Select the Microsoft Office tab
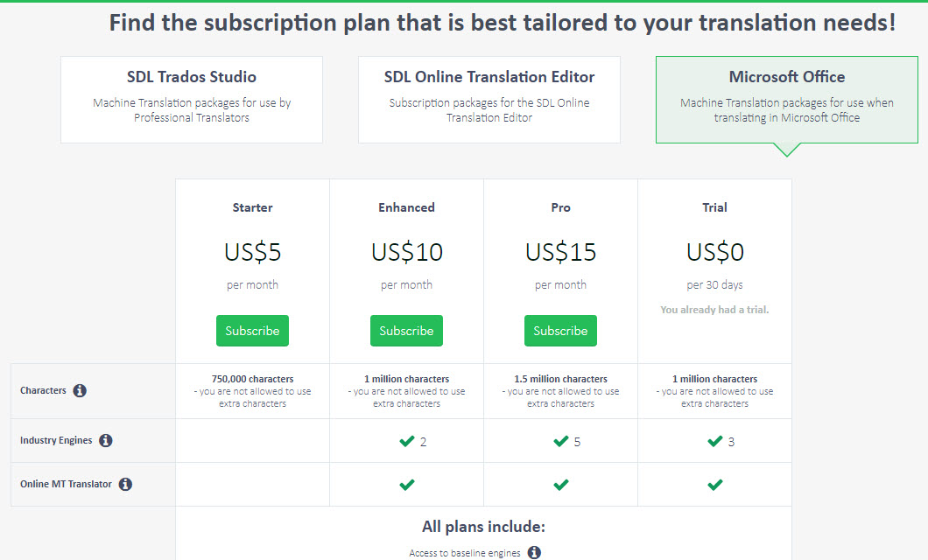The image size is (928, 560). [x=786, y=99]
